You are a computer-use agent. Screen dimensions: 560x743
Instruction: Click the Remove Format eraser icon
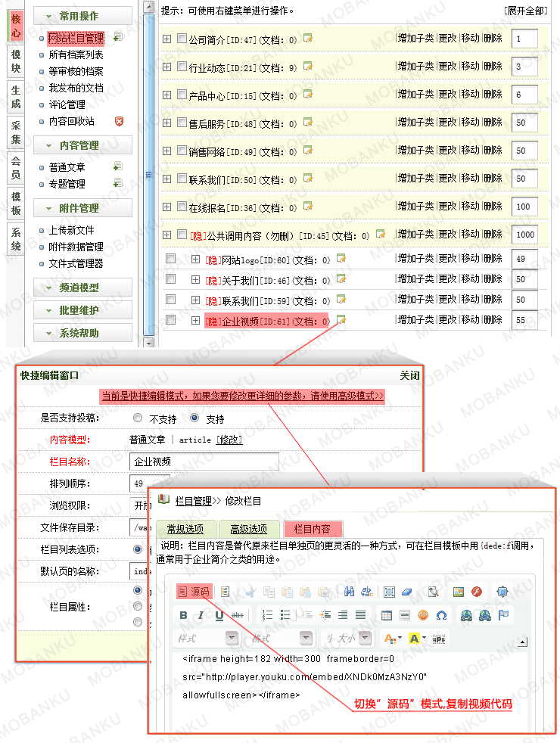tap(407, 592)
